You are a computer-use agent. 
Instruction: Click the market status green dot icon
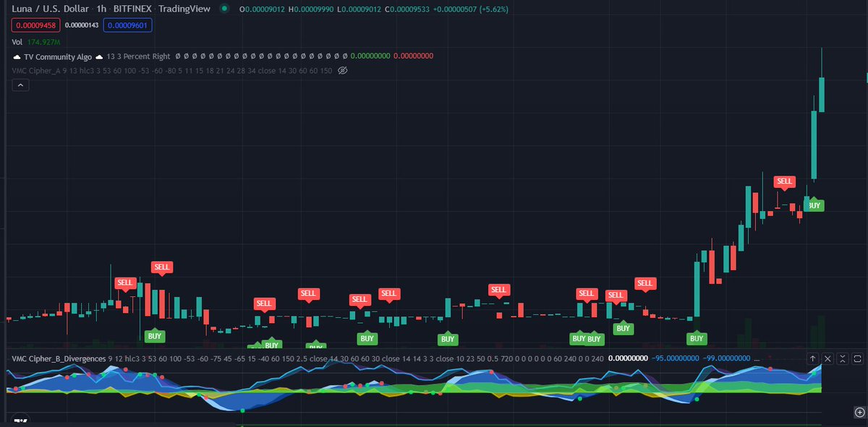tap(224, 9)
